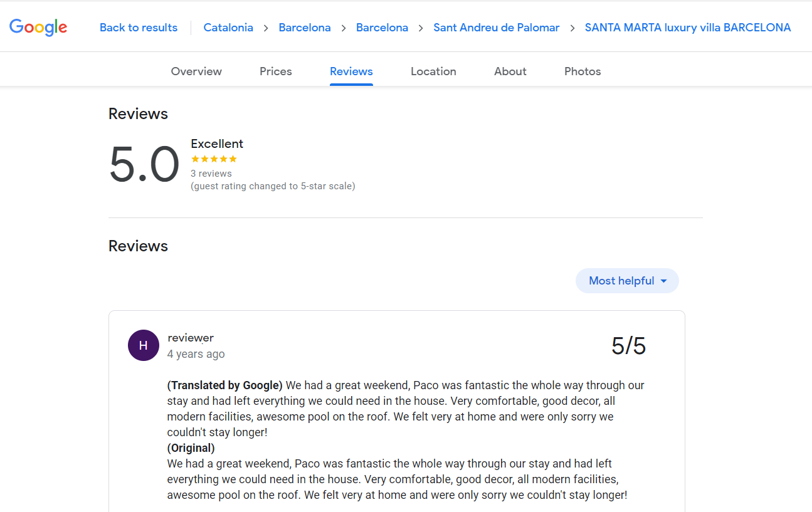812x512 pixels.
Task: Open the Most helpful sort dropdown
Action: coord(627,281)
